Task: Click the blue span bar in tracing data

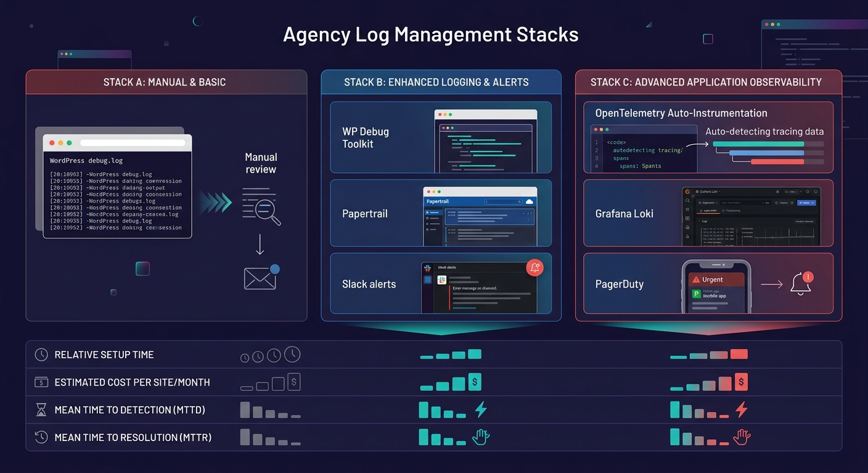Action: tap(767, 153)
